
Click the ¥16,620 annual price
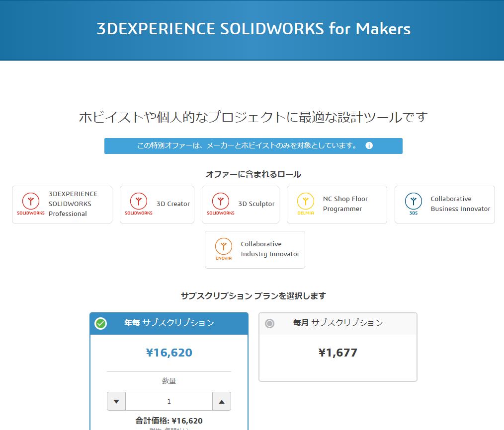click(169, 353)
